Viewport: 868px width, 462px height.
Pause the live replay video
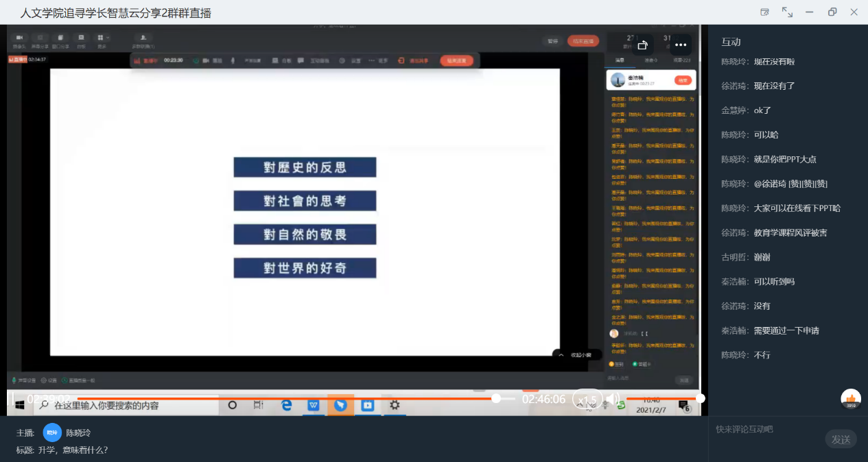click(x=11, y=399)
